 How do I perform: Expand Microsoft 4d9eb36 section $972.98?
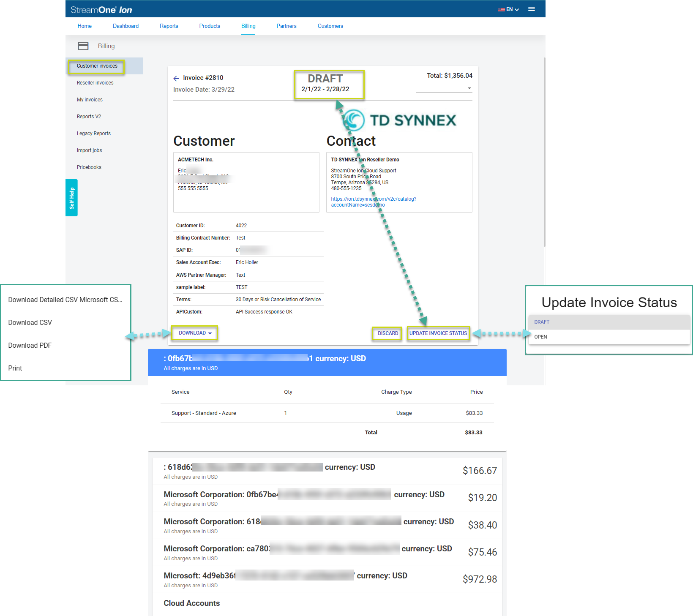[327, 579]
